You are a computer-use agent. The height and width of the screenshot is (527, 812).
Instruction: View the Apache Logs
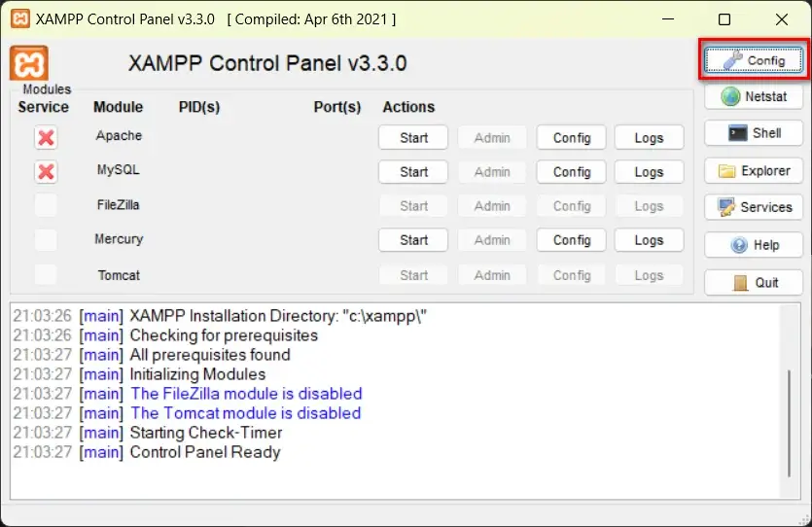click(649, 138)
